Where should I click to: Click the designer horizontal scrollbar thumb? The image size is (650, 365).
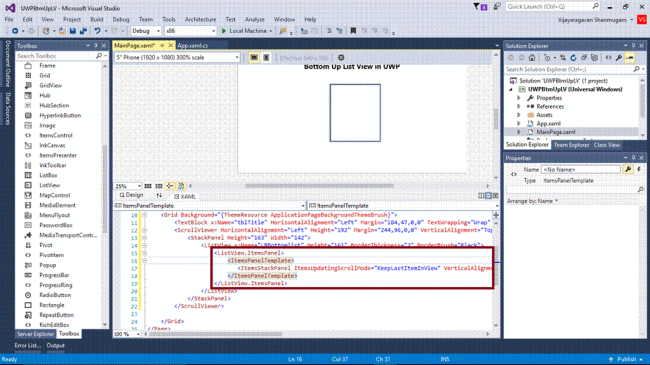point(319,186)
